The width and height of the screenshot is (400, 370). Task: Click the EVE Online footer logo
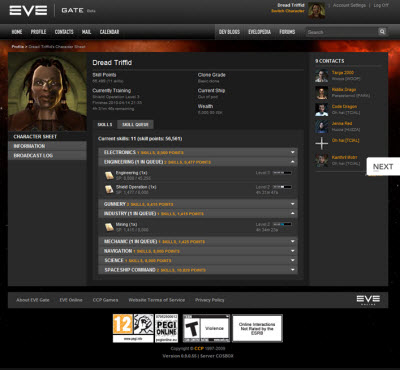368,300
